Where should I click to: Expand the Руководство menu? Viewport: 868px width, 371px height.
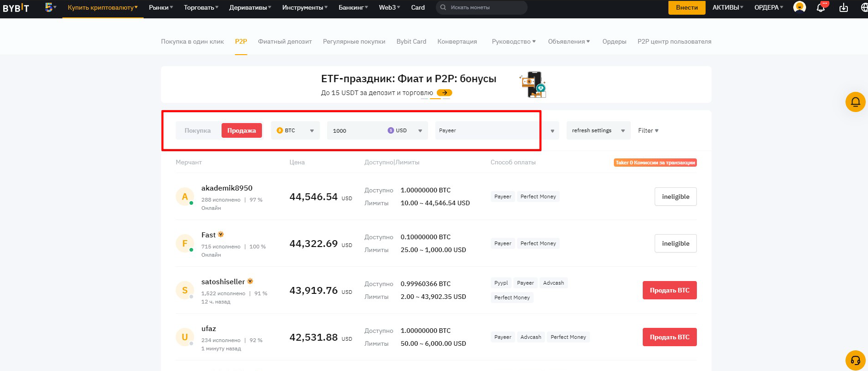[x=514, y=41]
